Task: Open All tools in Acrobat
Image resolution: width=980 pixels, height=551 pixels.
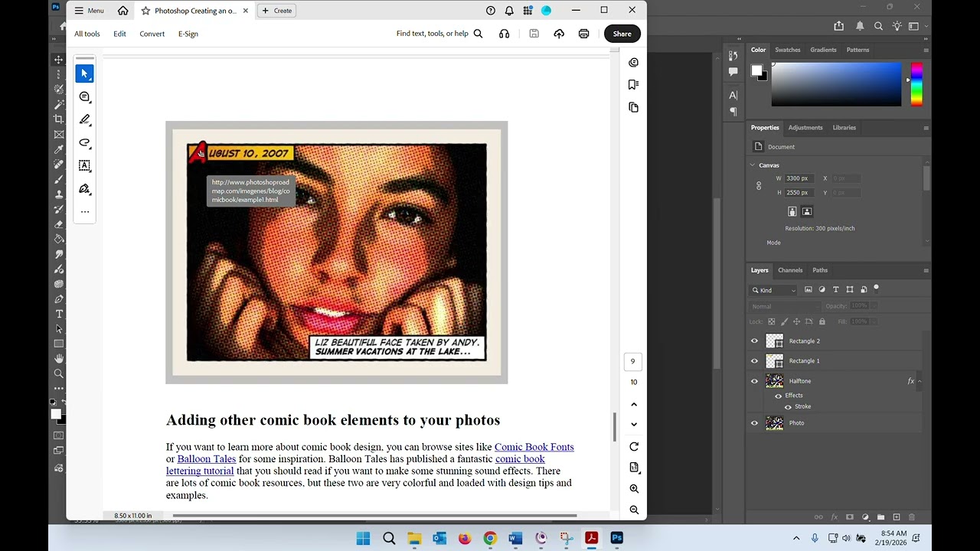Action: coord(87,34)
